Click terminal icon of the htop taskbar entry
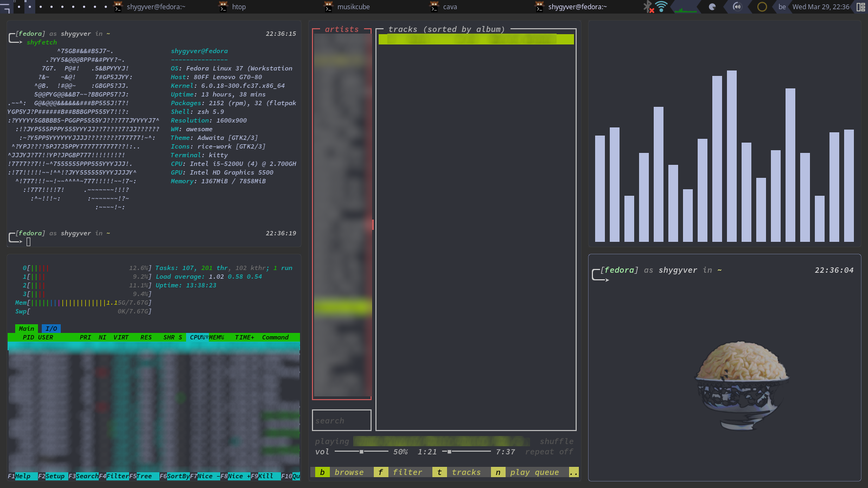 tap(223, 7)
